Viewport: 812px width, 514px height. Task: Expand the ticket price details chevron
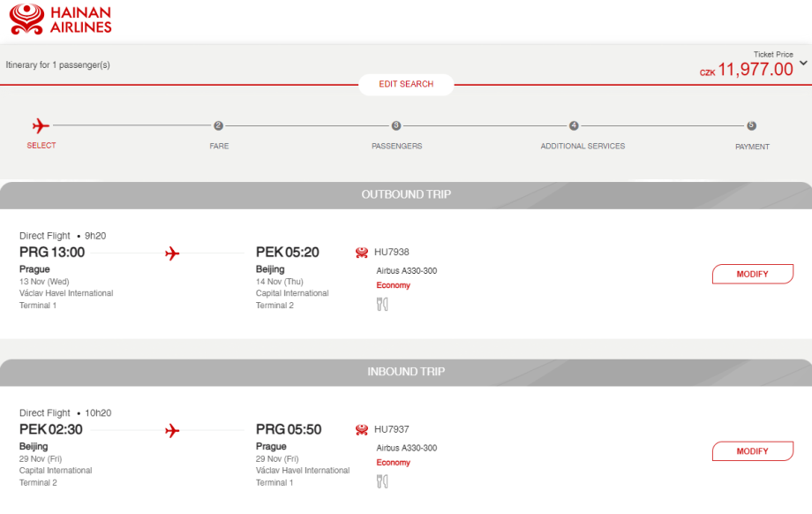[803, 64]
